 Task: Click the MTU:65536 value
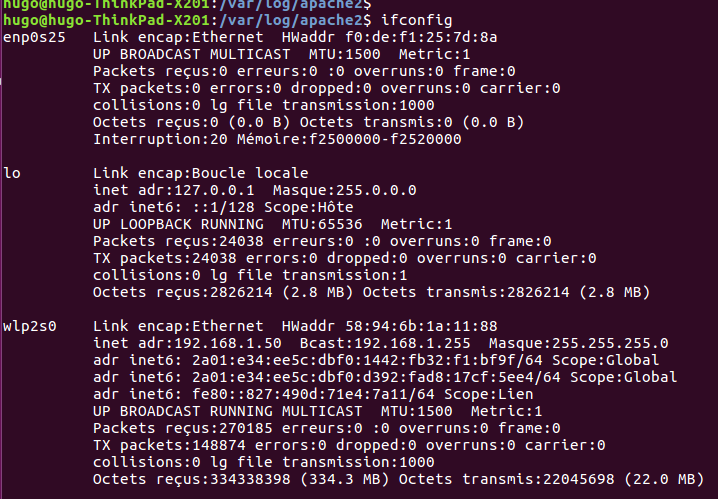(322, 224)
